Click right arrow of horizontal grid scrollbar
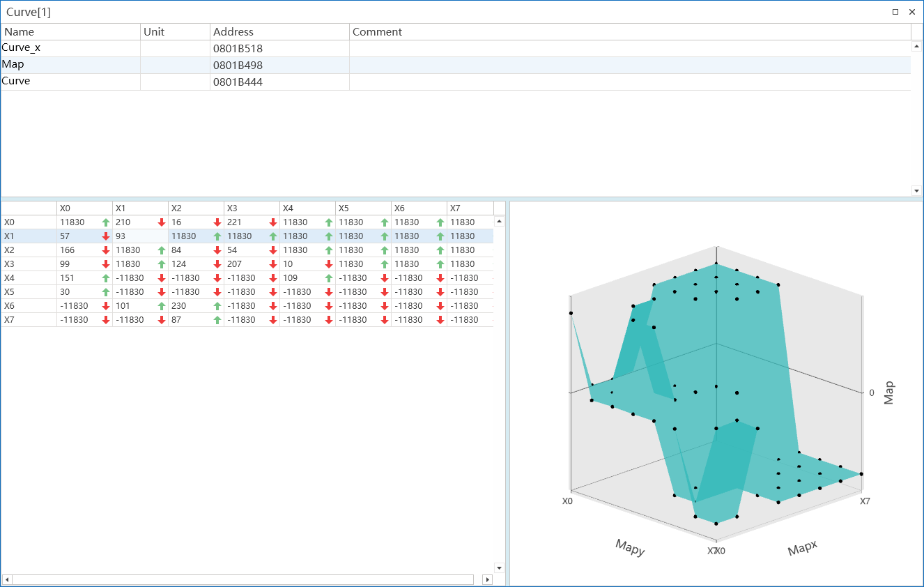This screenshot has height=587, width=924. (487, 579)
